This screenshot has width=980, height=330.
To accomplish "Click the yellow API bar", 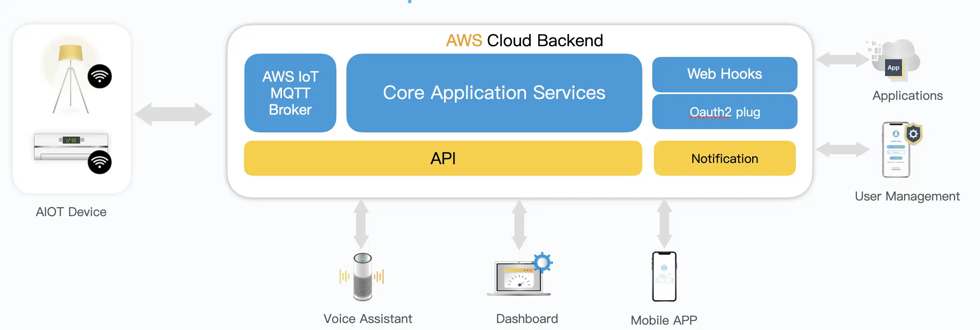I will coord(443,158).
